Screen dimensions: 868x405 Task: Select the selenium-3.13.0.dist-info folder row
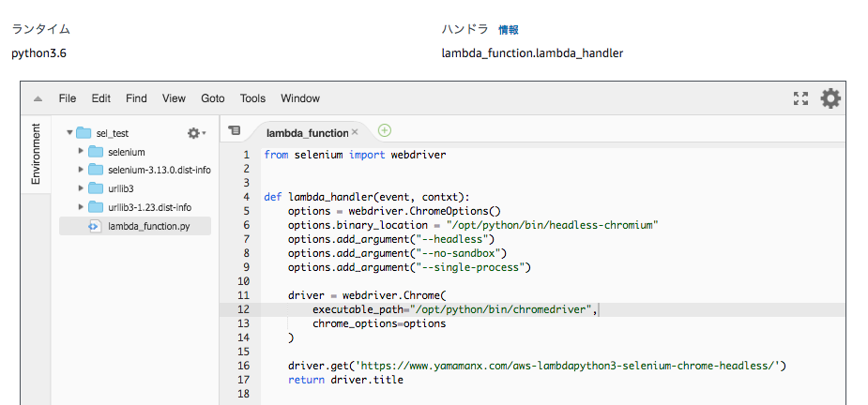pos(135,170)
